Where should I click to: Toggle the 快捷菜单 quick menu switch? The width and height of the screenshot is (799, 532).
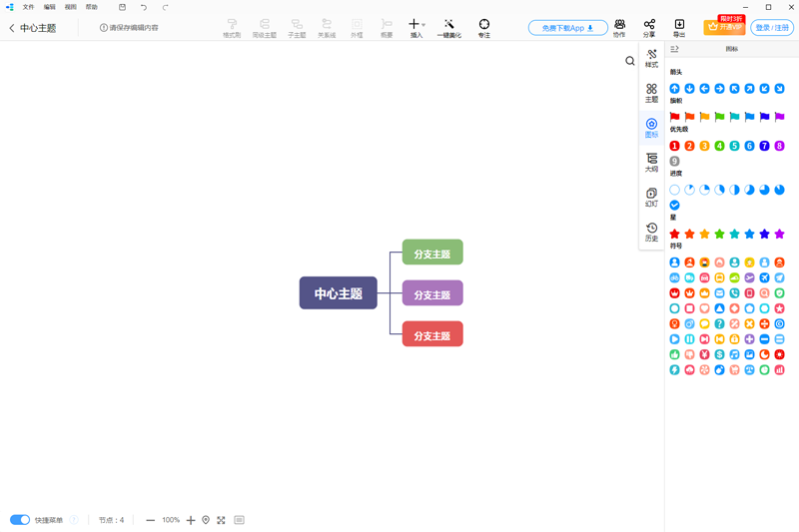point(20,520)
